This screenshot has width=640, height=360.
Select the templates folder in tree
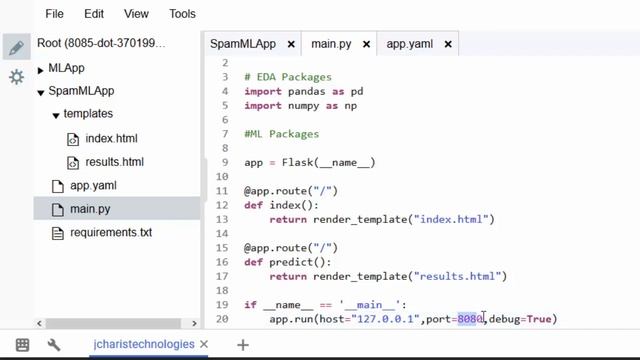coord(88,114)
